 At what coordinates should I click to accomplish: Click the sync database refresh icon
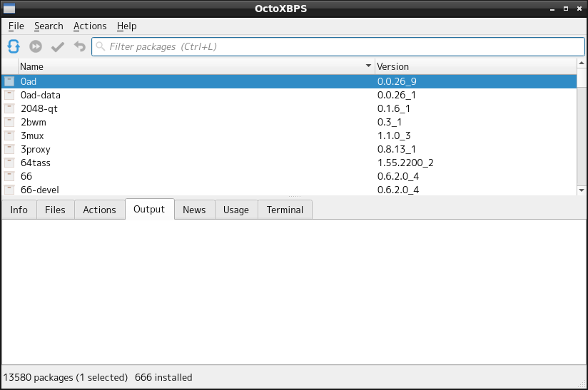(x=14, y=46)
